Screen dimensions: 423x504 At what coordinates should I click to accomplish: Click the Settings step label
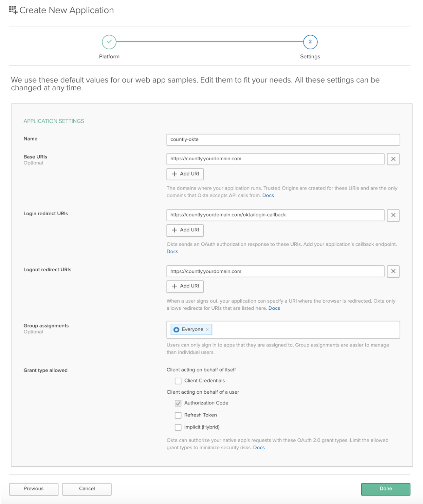310,56
